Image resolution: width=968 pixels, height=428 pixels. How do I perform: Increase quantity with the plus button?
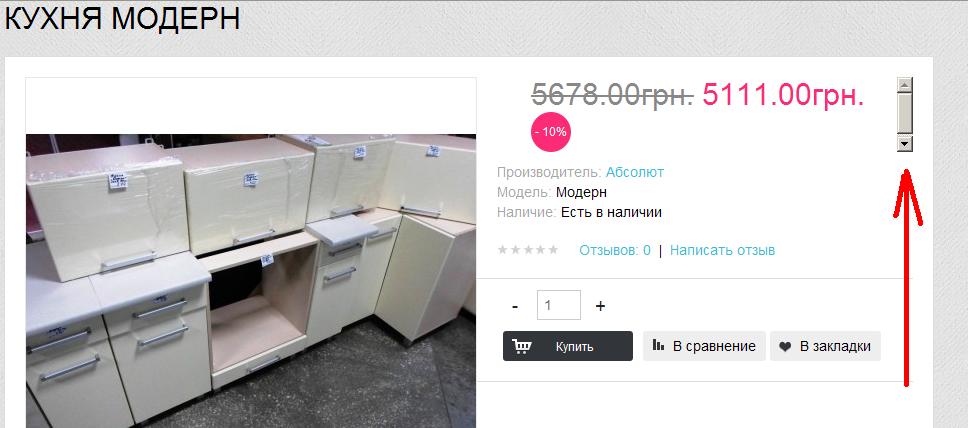click(x=600, y=306)
